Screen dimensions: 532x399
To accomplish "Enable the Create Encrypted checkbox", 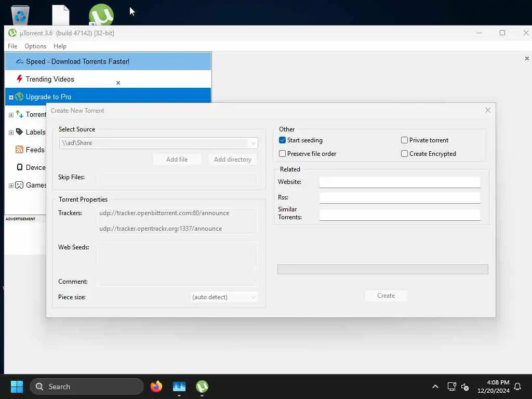I will pos(404,154).
